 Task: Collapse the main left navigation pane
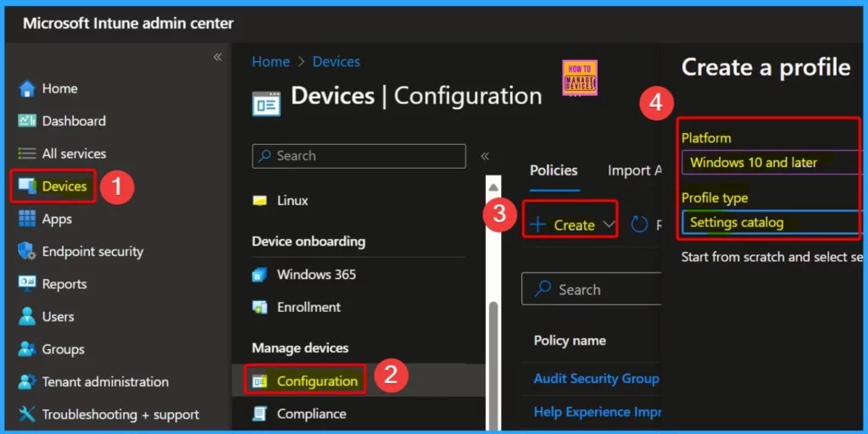click(218, 57)
